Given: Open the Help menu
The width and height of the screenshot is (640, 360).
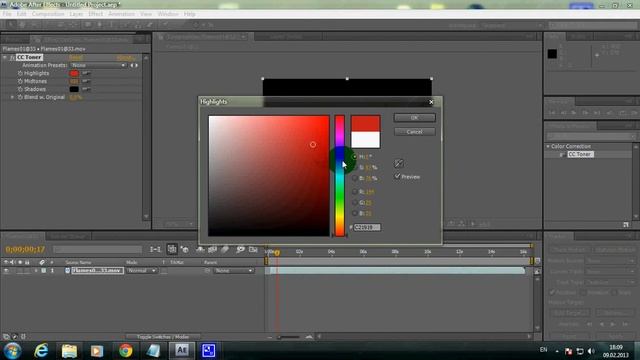Looking at the screenshot, I should point(189,14).
